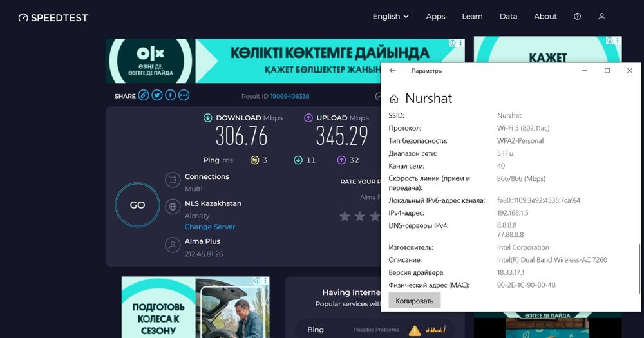This screenshot has width=644, height=338.
Task: Open Result ID 19069408338 link
Action: tap(290, 96)
